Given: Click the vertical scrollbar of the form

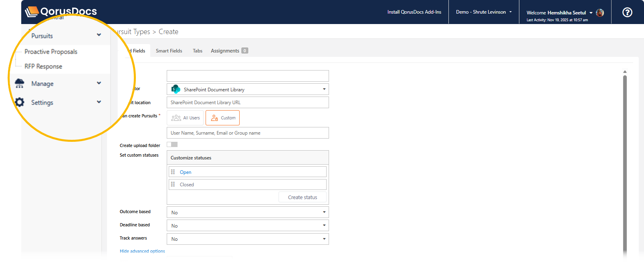Looking at the screenshot, I should point(625,160).
